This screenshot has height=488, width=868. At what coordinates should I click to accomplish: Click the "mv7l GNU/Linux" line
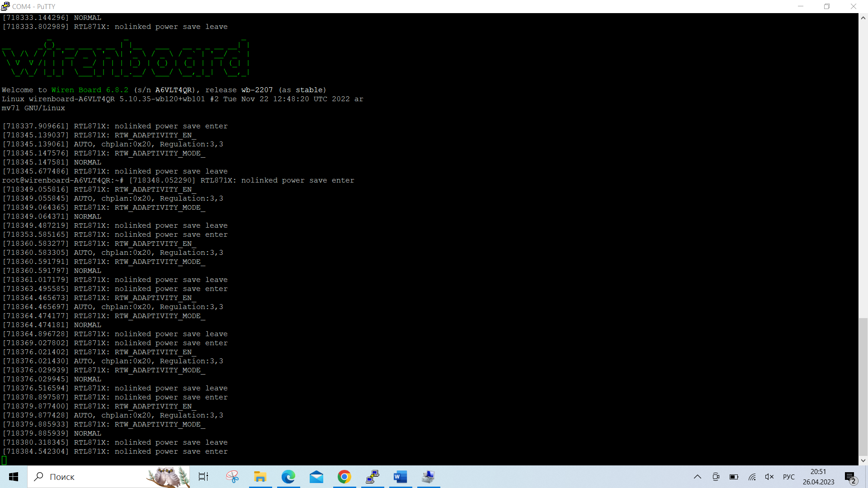click(x=33, y=108)
